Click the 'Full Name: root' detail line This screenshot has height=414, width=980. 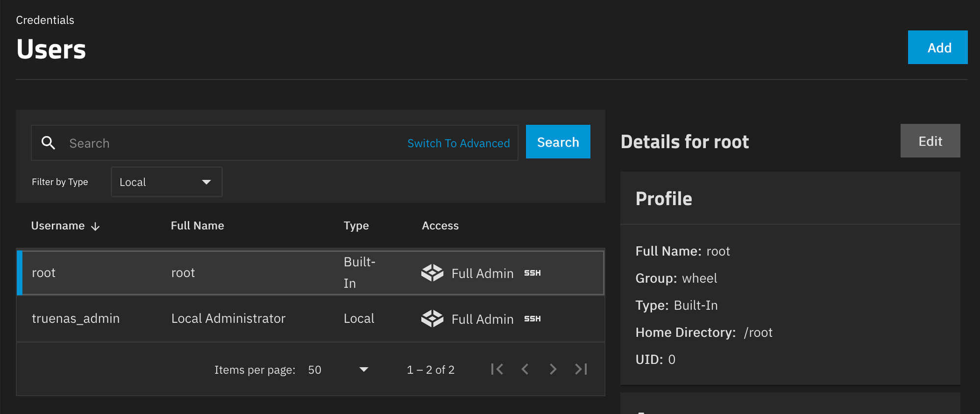pos(683,251)
